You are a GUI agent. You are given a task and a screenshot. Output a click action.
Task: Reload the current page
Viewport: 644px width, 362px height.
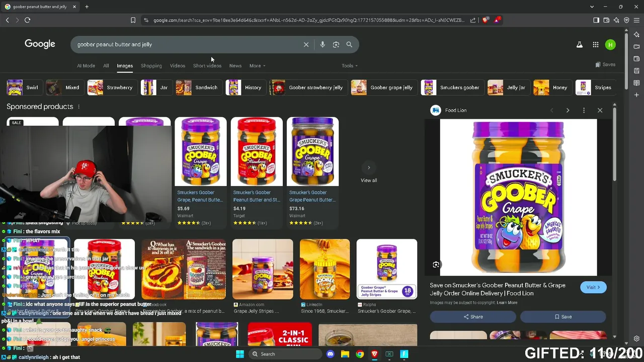pos(27,20)
